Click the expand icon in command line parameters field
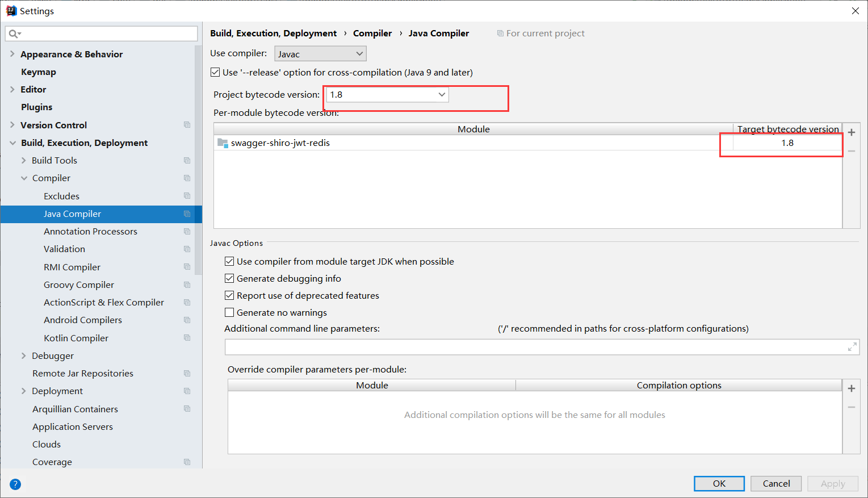This screenshot has height=498, width=868. (852, 346)
